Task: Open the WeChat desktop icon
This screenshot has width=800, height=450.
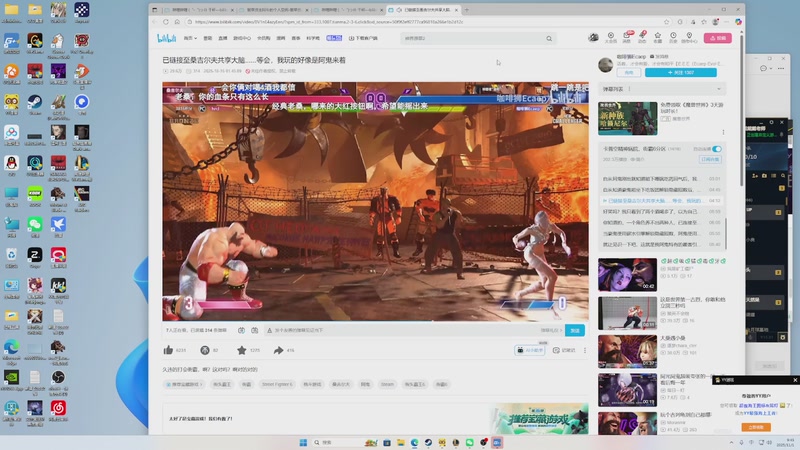Action: [x=35, y=227]
